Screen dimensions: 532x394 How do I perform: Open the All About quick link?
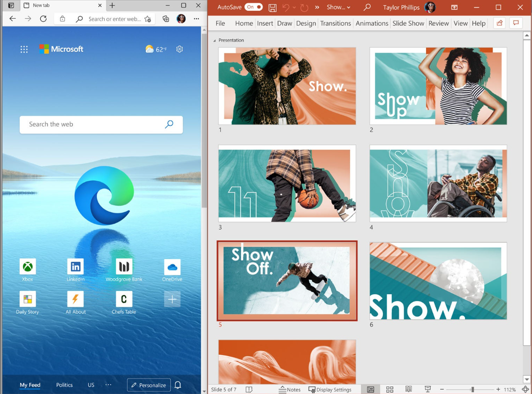(75, 303)
